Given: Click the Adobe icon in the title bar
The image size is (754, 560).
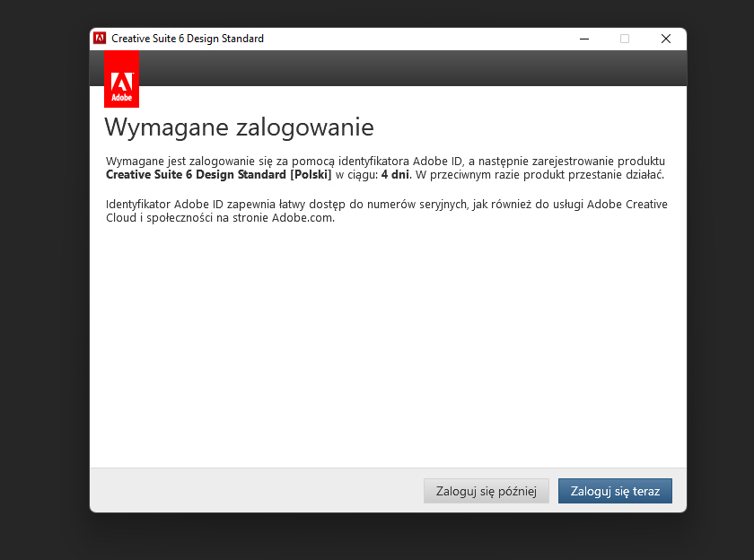Looking at the screenshot, I should click(x=100, y=39).
